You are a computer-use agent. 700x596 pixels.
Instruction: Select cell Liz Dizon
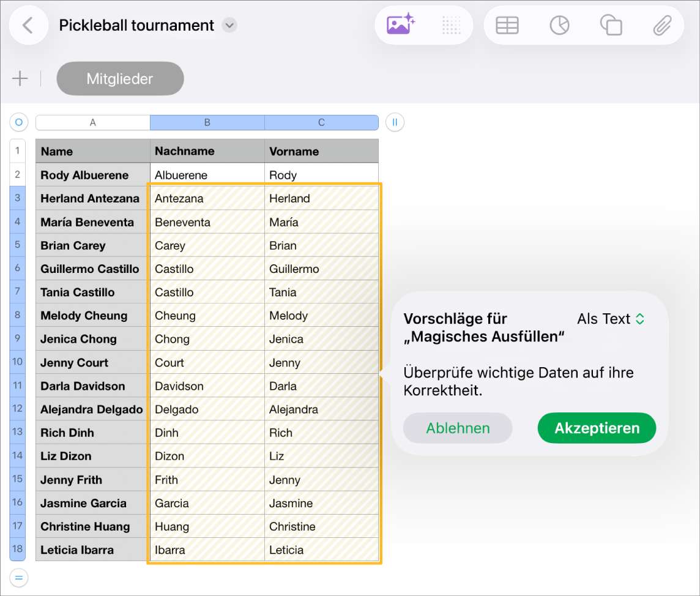[93, 456]
